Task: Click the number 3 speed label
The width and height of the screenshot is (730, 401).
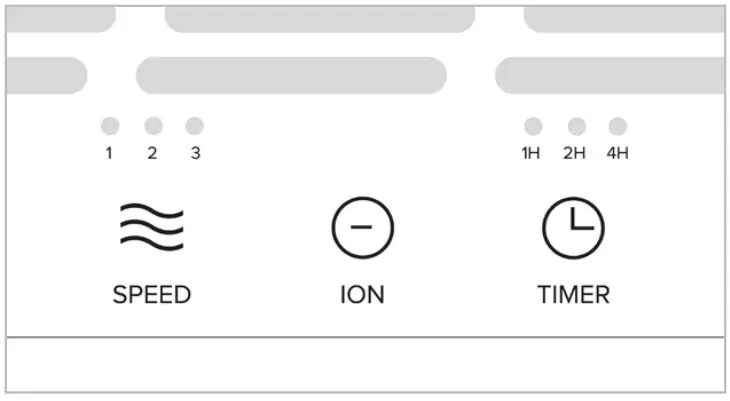Action: coord(195,154)
